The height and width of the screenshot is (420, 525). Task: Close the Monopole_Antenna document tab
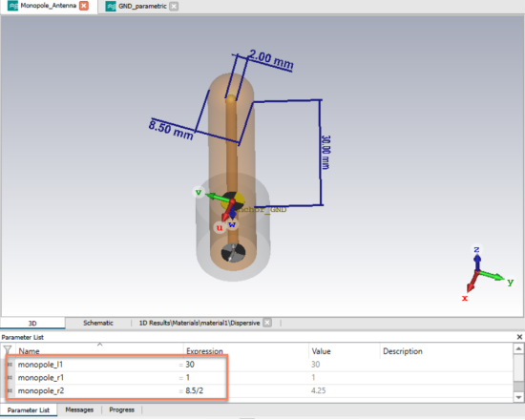(84, 6)
